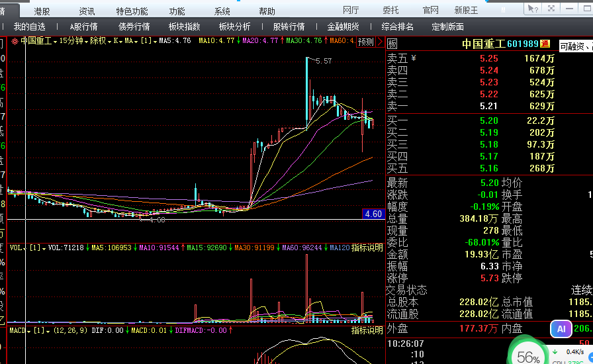Click the 4.60 price marker on chart axis
The image size is (593, 364).
click(x=373, y=214)
